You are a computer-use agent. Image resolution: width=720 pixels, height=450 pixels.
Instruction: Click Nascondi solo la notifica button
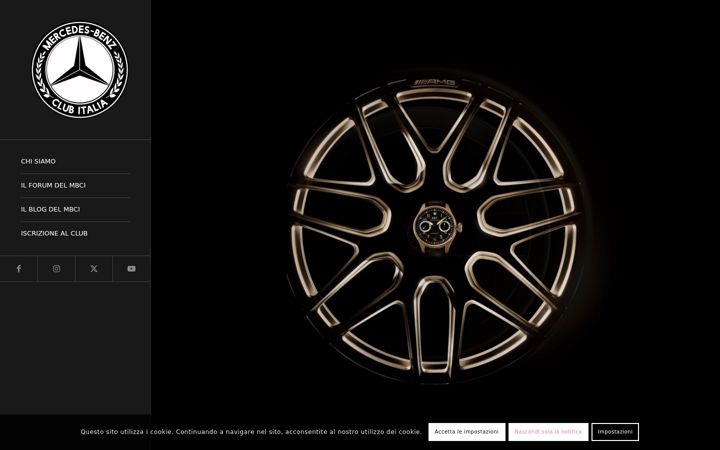click(548, 432)
